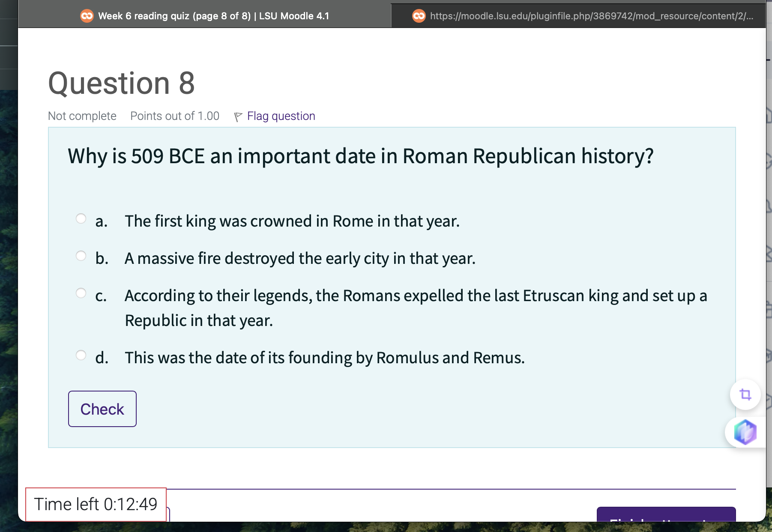
Task: Open the purple hexagon extension icon
Action: [x=745, y=433]
